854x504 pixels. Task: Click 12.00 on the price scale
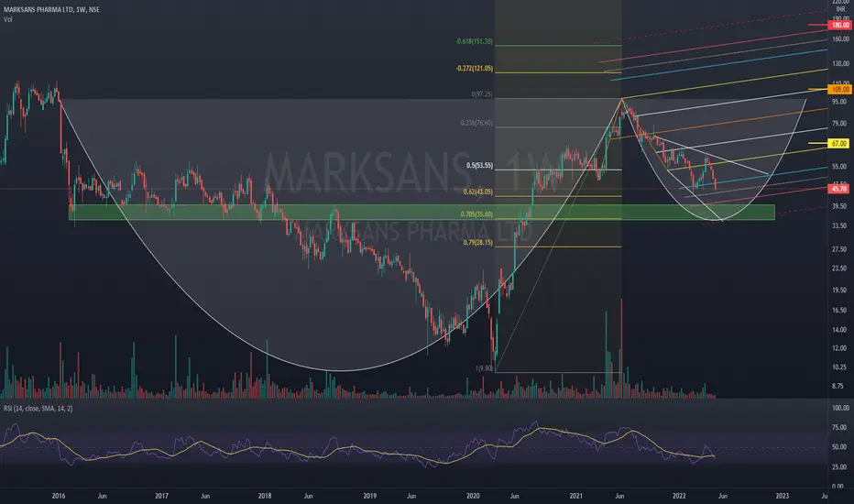coord(839,348)
